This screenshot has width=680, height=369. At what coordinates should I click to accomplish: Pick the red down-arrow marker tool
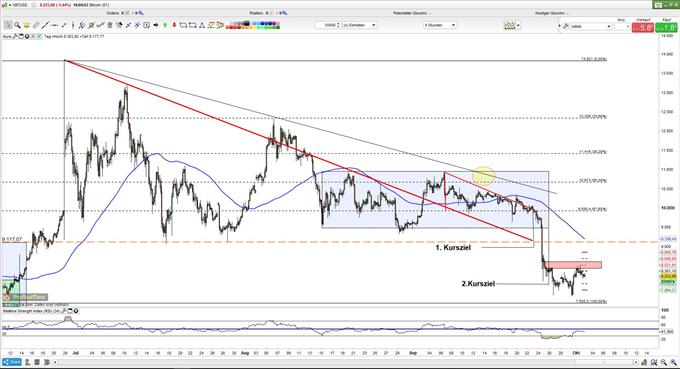click(x=174, y=25)
